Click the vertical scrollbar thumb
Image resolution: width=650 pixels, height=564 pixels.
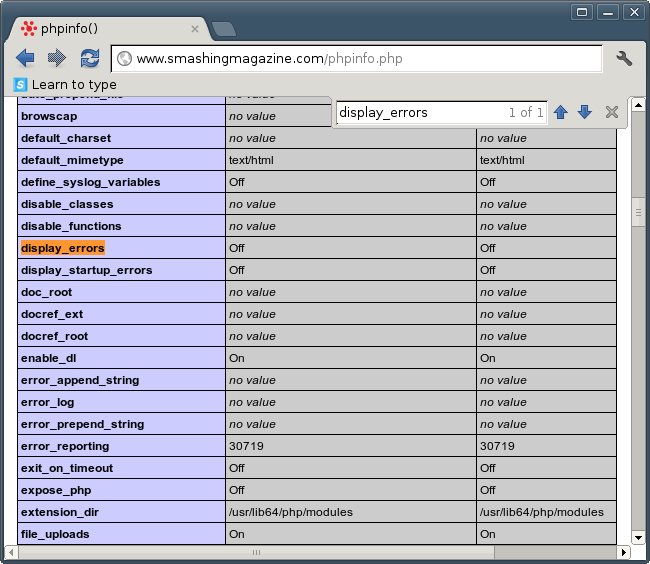pos(637,212)
